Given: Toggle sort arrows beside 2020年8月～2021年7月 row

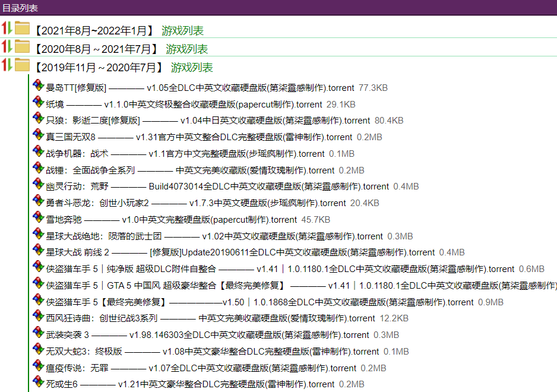Looking at the screenshot, I should click(x=7, y=46).
